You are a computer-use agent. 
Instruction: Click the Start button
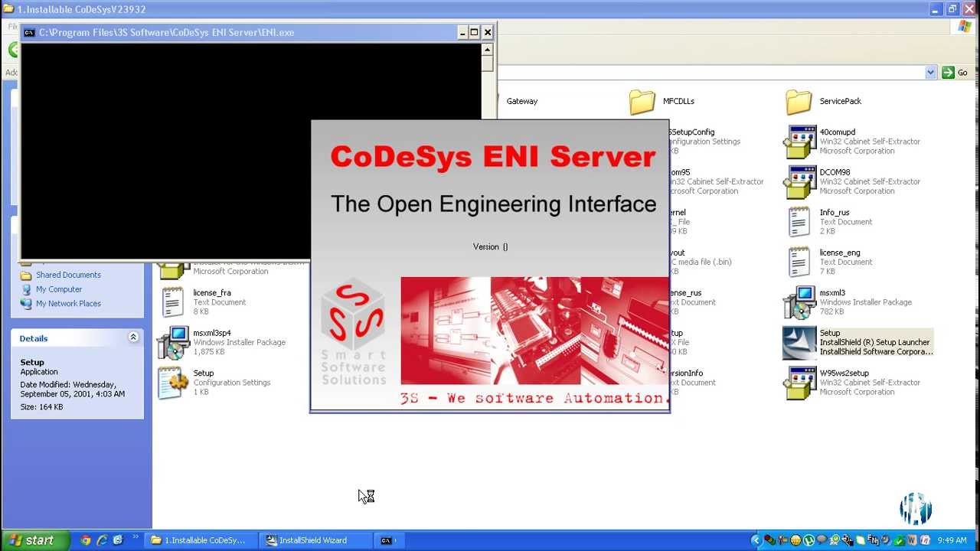(x=35, y=540)
